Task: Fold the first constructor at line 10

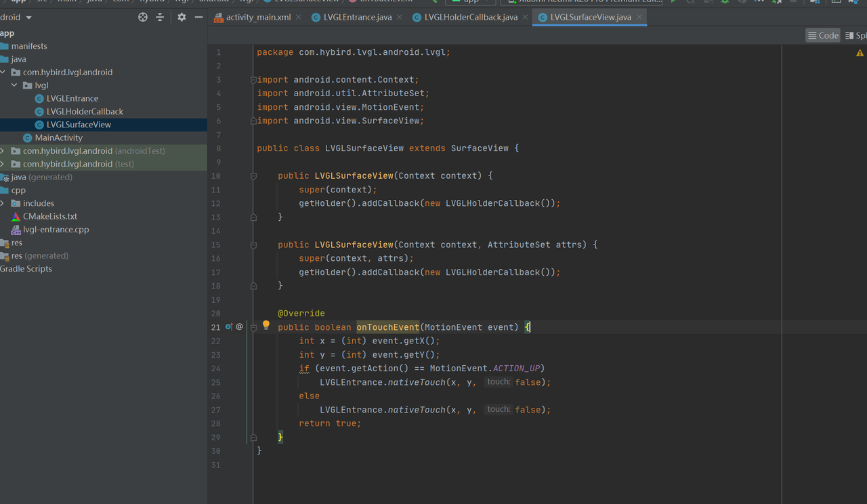Action: [x=253, y=176]
